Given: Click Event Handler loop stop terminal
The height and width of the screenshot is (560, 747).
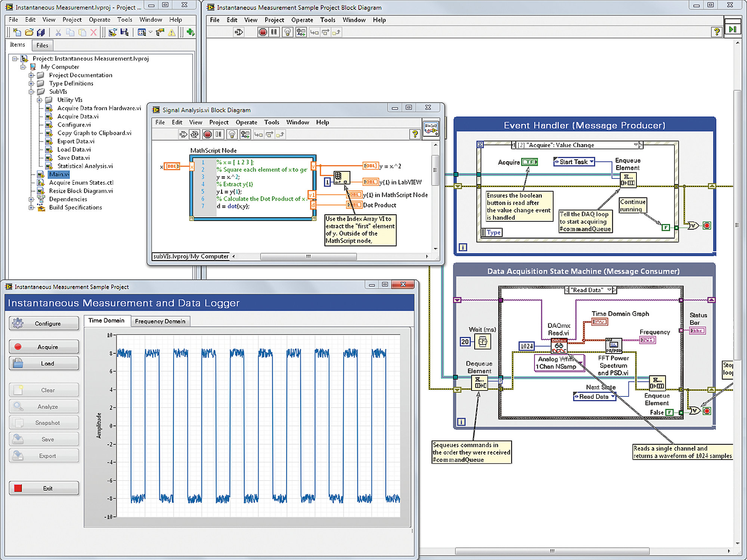Looking at the screenshot, I should pyautogui.click(x=707, y=225).
